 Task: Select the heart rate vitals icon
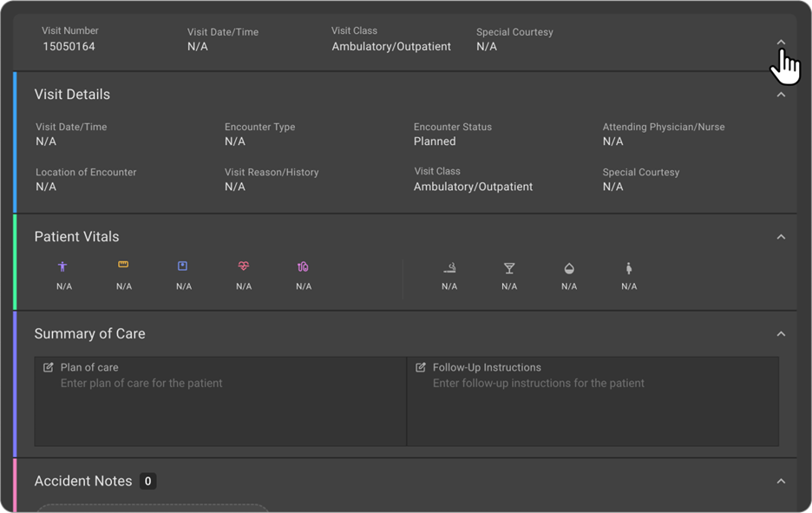click(243, 268)
